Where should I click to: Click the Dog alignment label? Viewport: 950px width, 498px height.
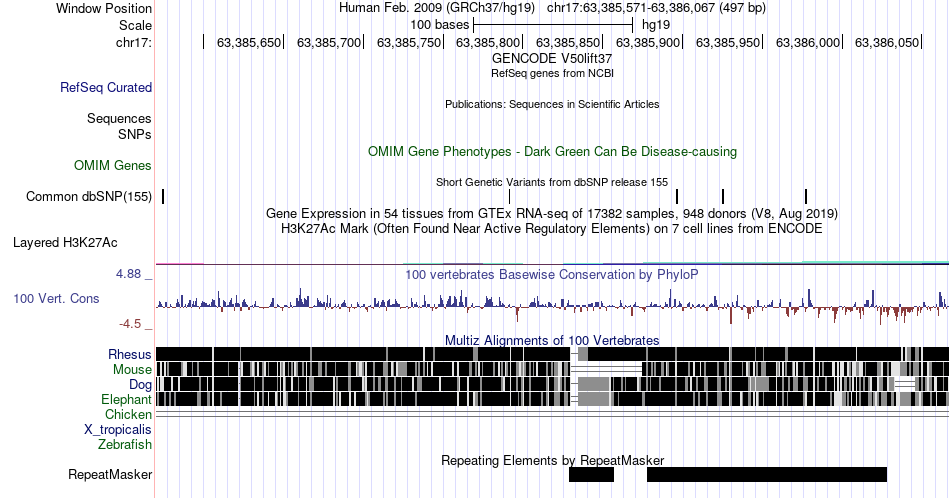[x=140, y=385]
